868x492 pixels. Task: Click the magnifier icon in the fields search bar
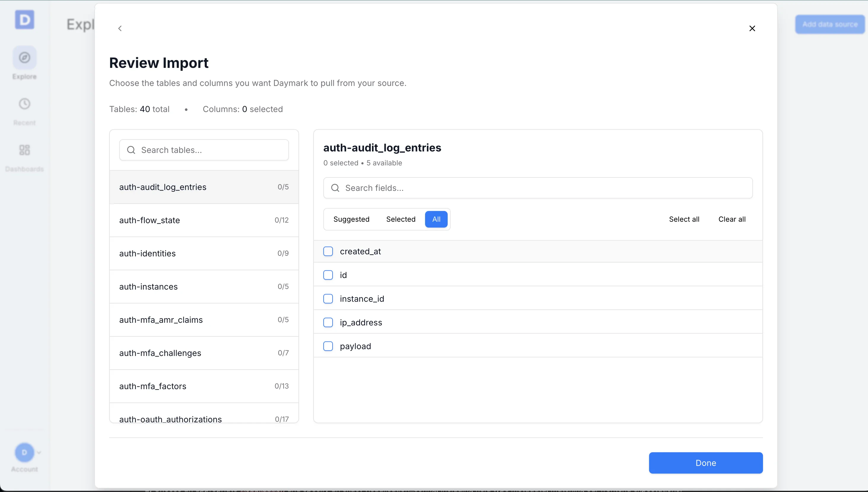336,188
